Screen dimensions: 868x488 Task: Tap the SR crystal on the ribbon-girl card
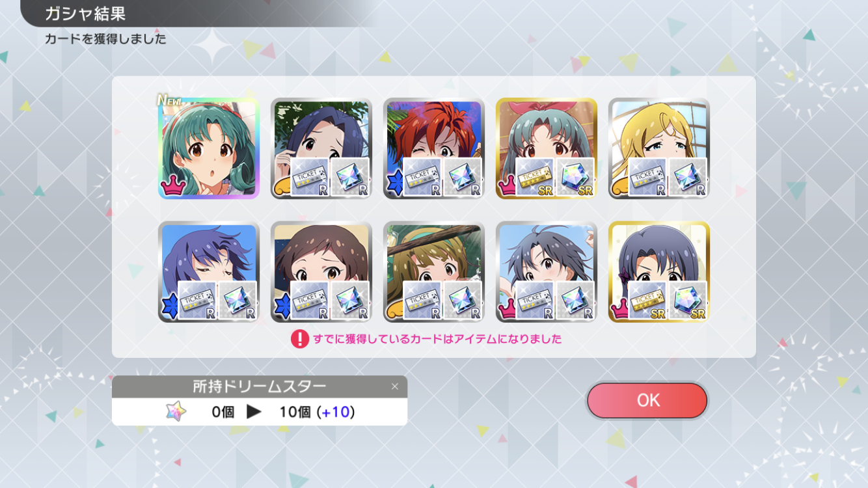pyautogui.click(x=576, y=177)
